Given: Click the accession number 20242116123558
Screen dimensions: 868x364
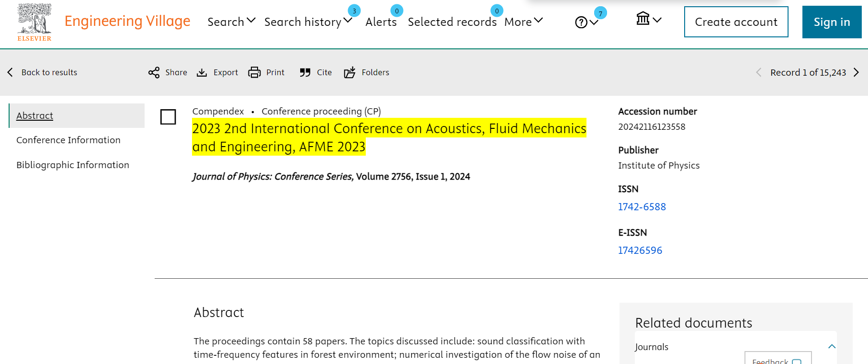Looking at the screenshot, I should tap(652, 126).
